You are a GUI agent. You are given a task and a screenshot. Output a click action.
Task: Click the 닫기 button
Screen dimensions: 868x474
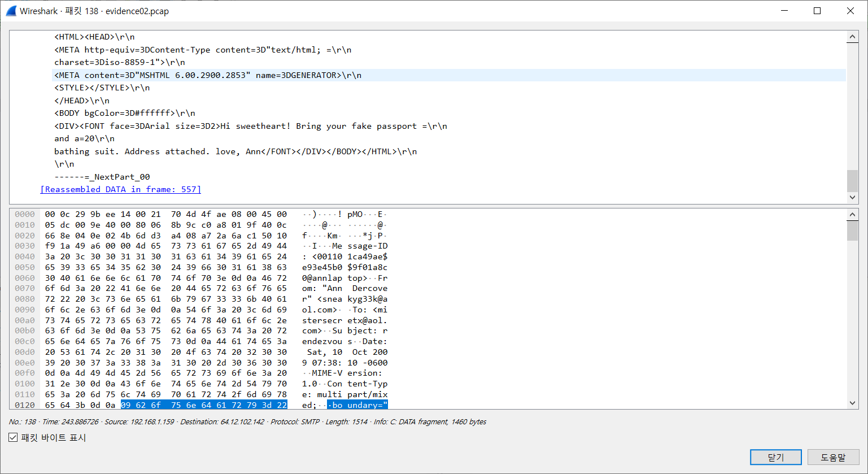pos(775,457)
